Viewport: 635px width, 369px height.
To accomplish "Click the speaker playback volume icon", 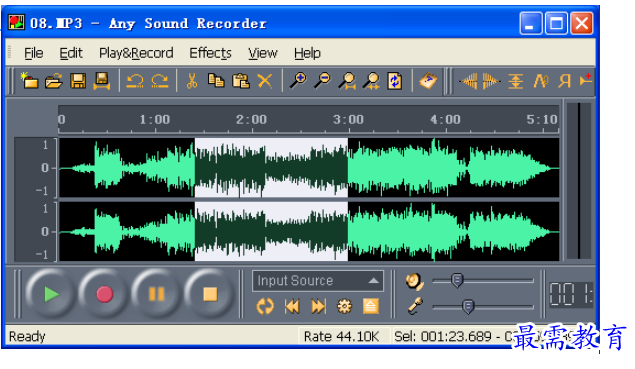I will (415, 281).
